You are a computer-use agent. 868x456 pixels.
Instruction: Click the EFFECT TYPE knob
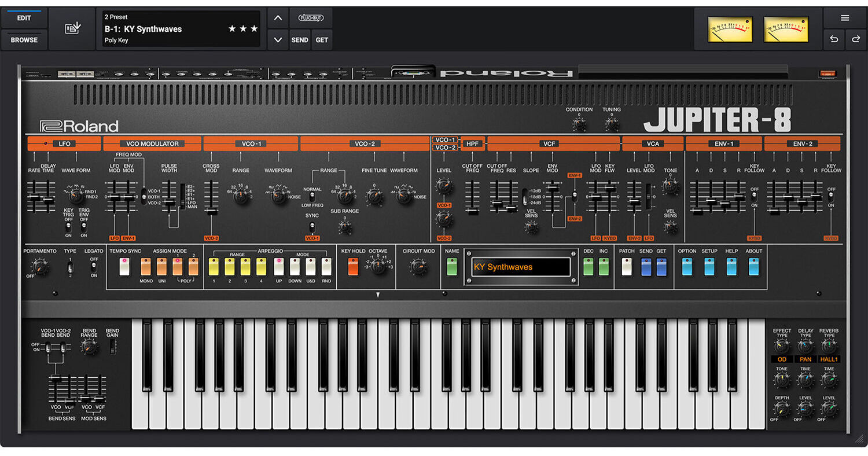click(782, 347)
